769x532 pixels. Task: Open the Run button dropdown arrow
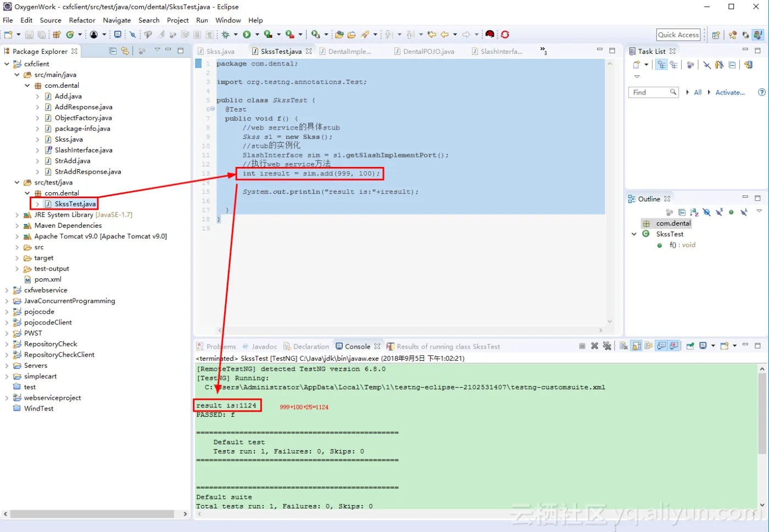(x=257, y=35)
